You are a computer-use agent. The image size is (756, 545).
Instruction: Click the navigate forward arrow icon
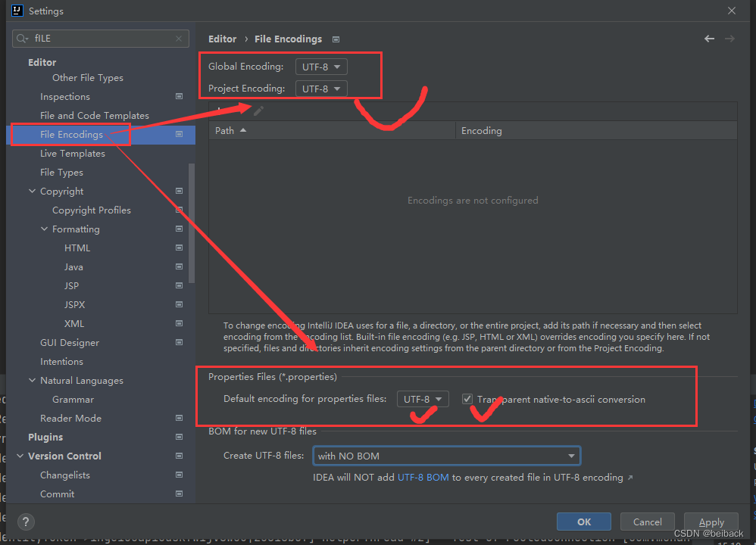click(730, 39)
